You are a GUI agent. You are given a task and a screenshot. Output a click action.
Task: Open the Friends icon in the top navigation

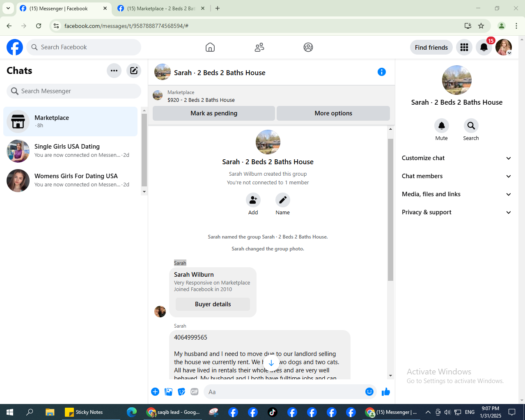pyautogui.click(x=259, y=47)
